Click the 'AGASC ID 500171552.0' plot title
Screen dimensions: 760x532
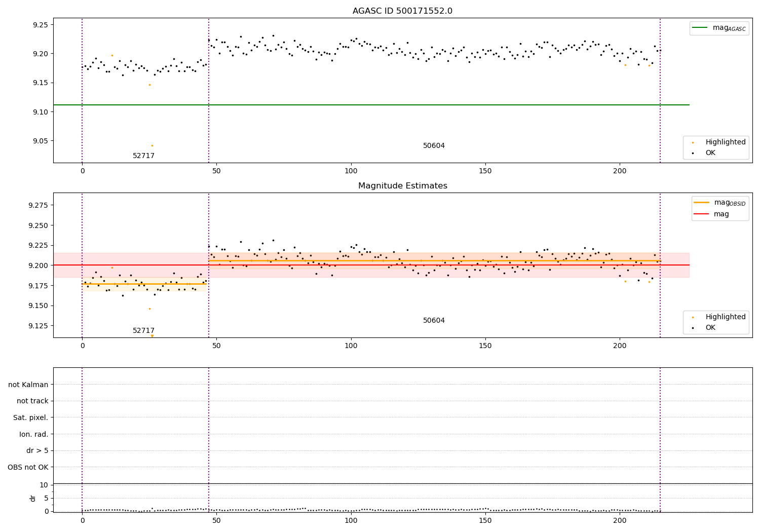(402, 11)
